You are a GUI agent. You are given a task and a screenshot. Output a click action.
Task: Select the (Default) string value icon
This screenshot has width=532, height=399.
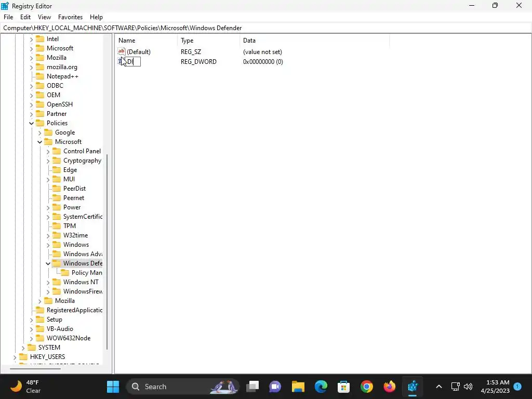(122, 51)
